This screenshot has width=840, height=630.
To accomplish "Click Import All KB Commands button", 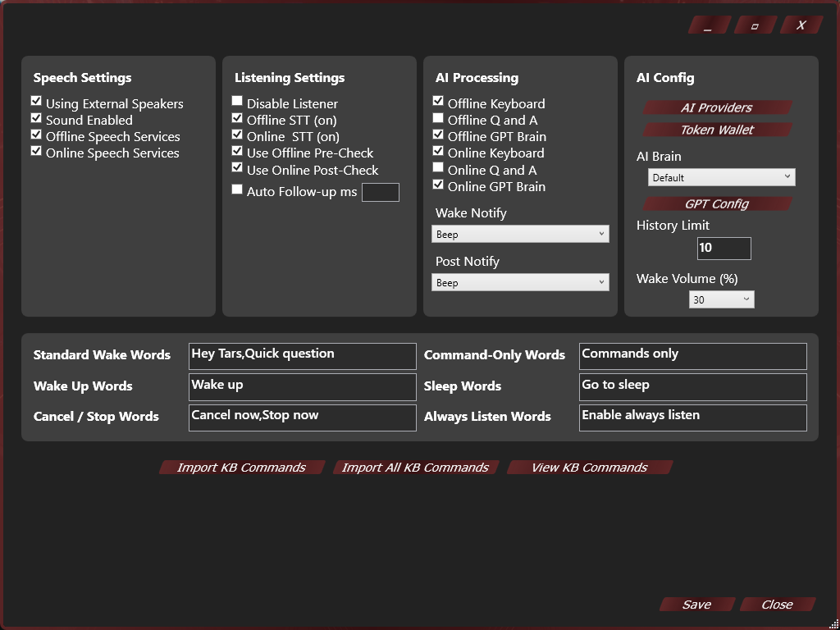I will pos(415,468).
